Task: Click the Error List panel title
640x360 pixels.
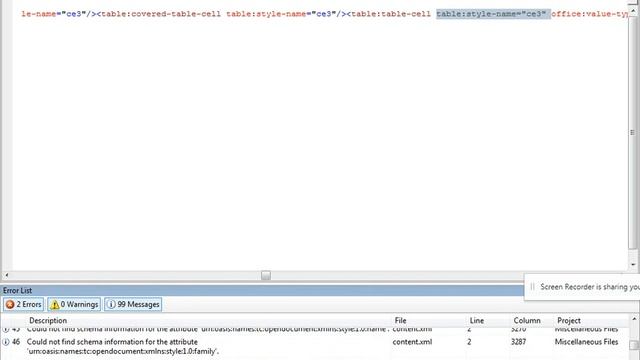Action: point(17,291)
